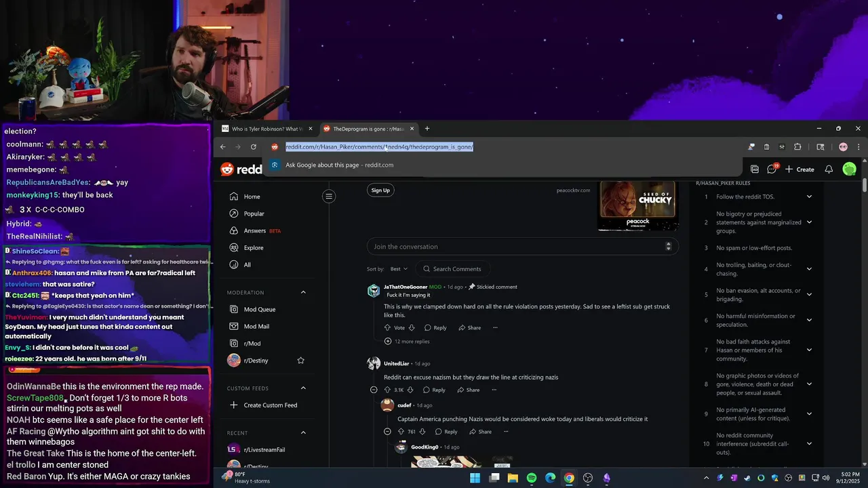Open Microsoft Edge from the taskbar
Viewport: 868px width, 488px height.
(x=551, y=478)
